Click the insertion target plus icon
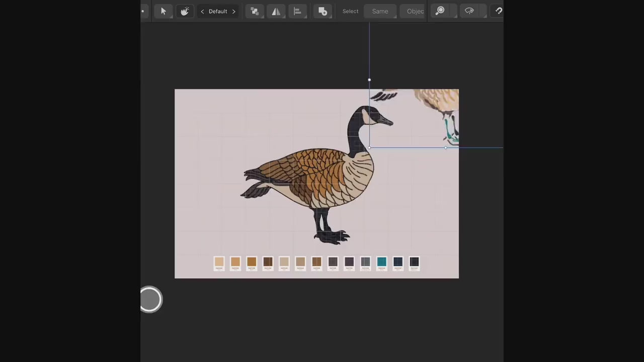The height and width of the screenshot is (362, 644). [323, 11]
